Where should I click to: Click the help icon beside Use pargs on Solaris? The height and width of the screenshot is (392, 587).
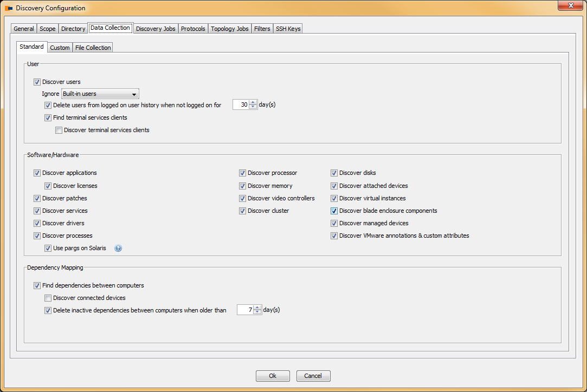tap(118, 249)
